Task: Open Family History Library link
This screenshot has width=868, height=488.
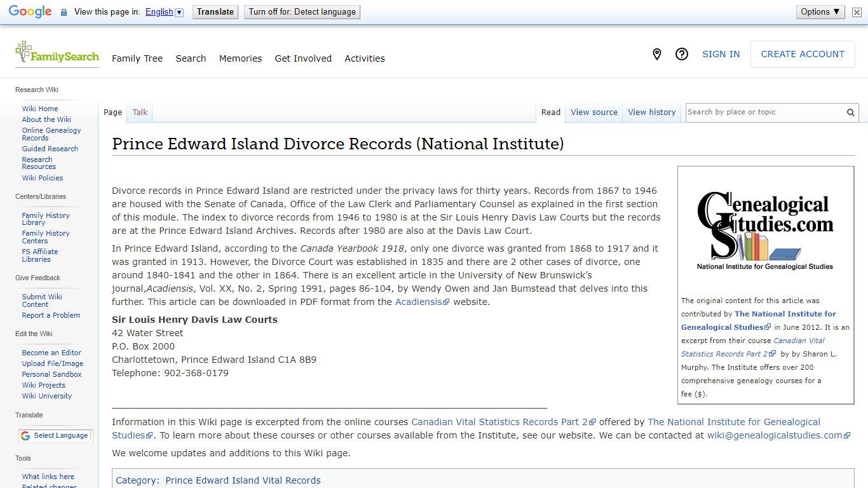Action: 46,219
